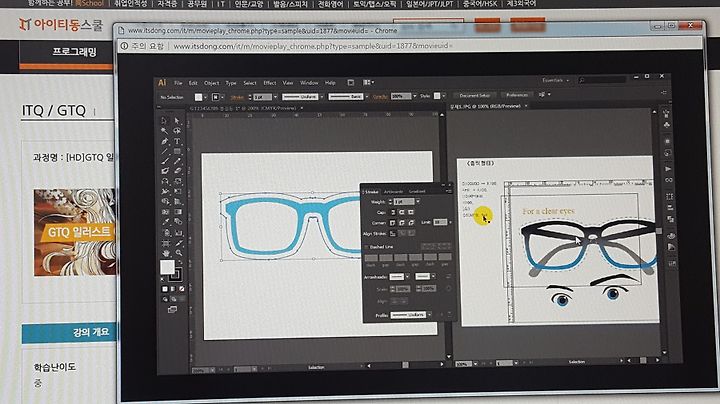Open the start Arrowheads dropdown
The image size is (720, 404).
click(407, 276)
